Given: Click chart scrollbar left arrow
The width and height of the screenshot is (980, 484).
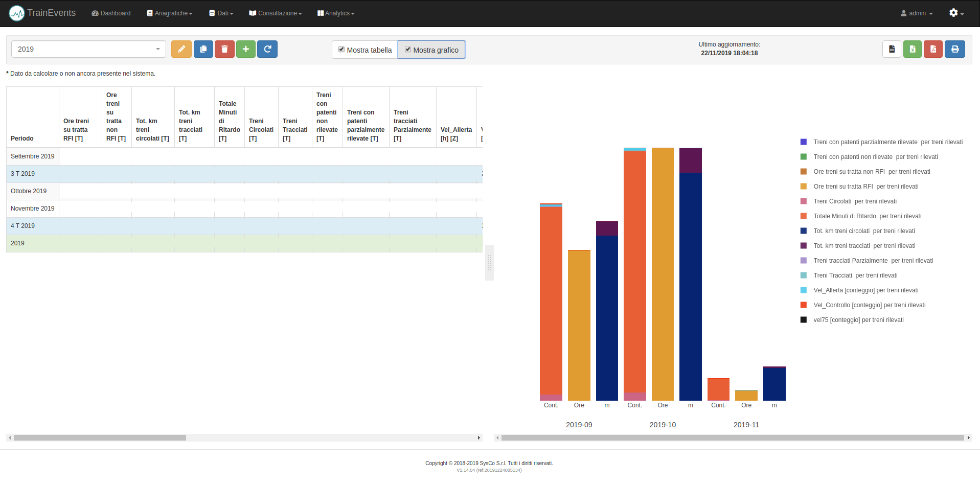Looking at the screenshot, I should [497, 437].
